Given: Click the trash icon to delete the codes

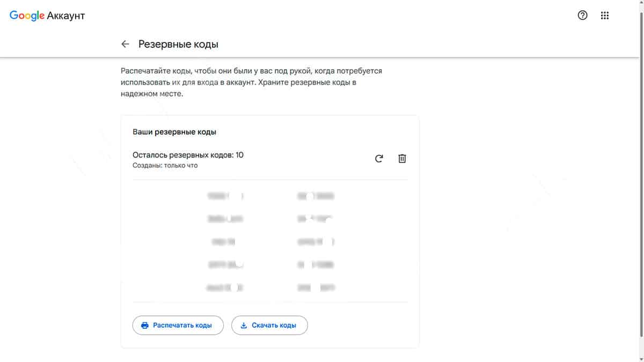Looking at the screenshot, I should (402, 159).
